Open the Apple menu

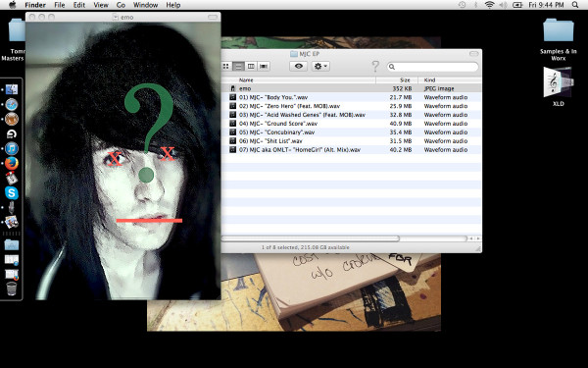(x=13, y=5)
